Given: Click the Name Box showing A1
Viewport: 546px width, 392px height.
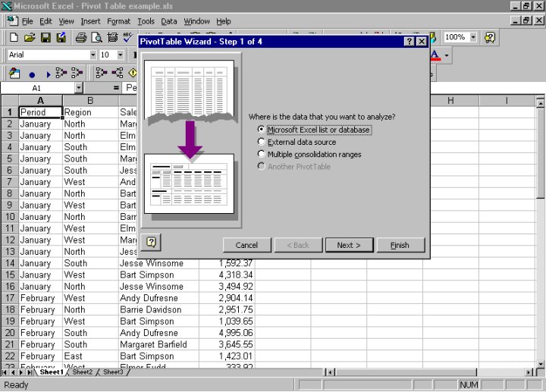Looking at the screenshot, I should click(x=37, y=88).
